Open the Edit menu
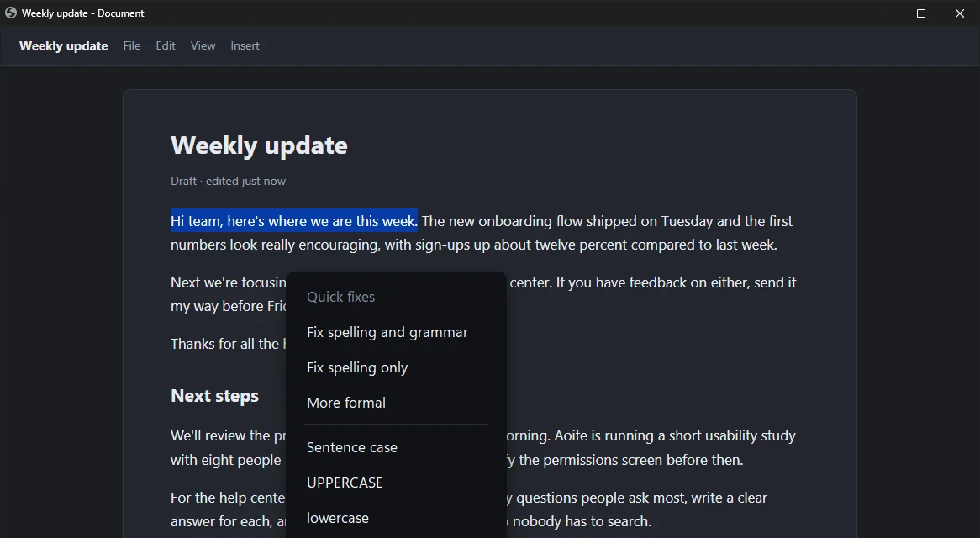 (x=166, y=45)
